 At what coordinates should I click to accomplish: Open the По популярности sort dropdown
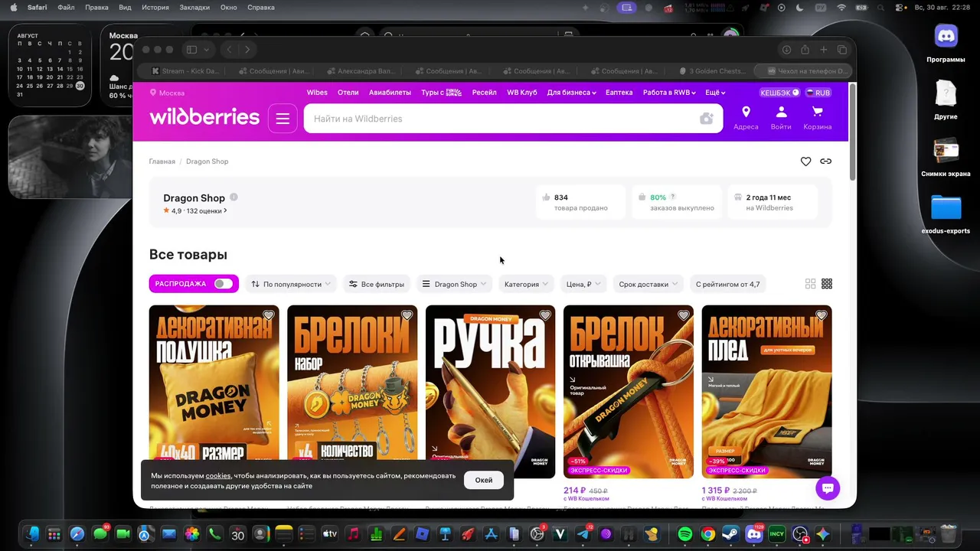[291, 284]
